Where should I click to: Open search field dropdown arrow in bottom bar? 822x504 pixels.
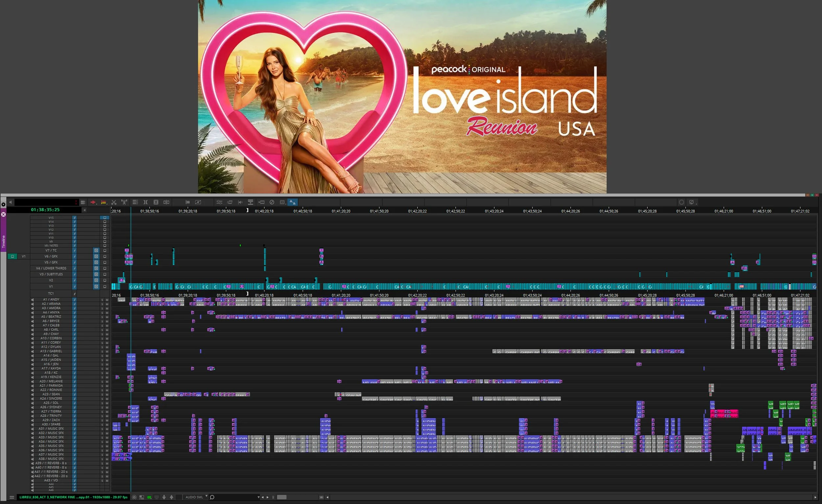(x=258, y=497)
